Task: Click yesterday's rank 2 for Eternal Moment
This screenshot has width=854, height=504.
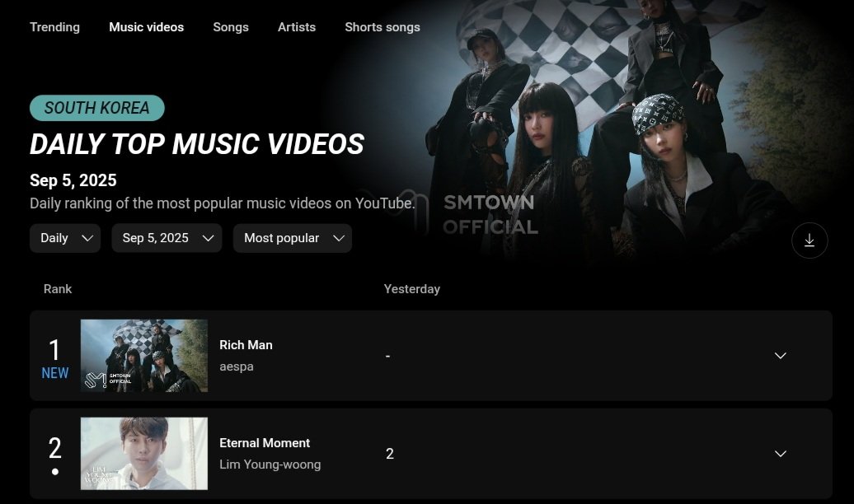Action: click(x=389, y=454)
